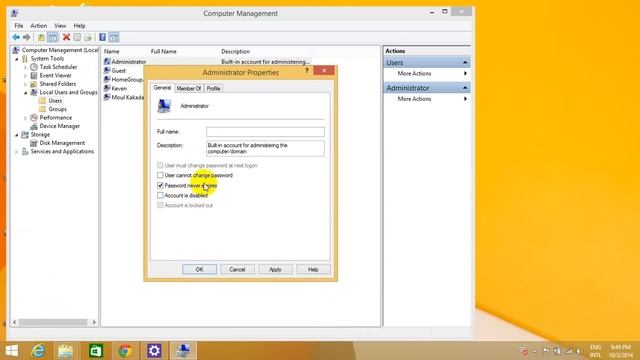The height and width of the screenshot is (360, 640).
Task: Collapse Local Users and Groups node
Action: pyautogui.click(x=25, y=93)
